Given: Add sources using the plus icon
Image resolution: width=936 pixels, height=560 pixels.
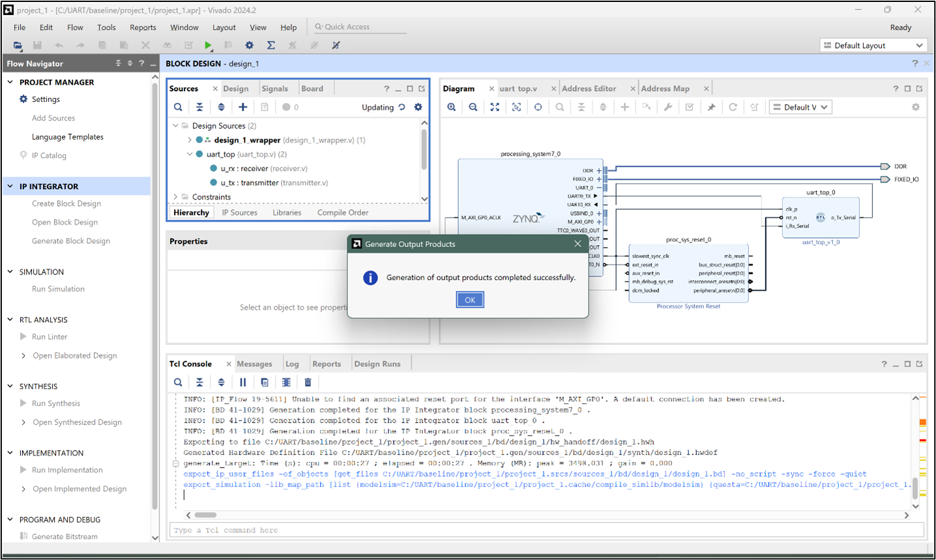Looking at the screenshot, I should pos(242,107).
